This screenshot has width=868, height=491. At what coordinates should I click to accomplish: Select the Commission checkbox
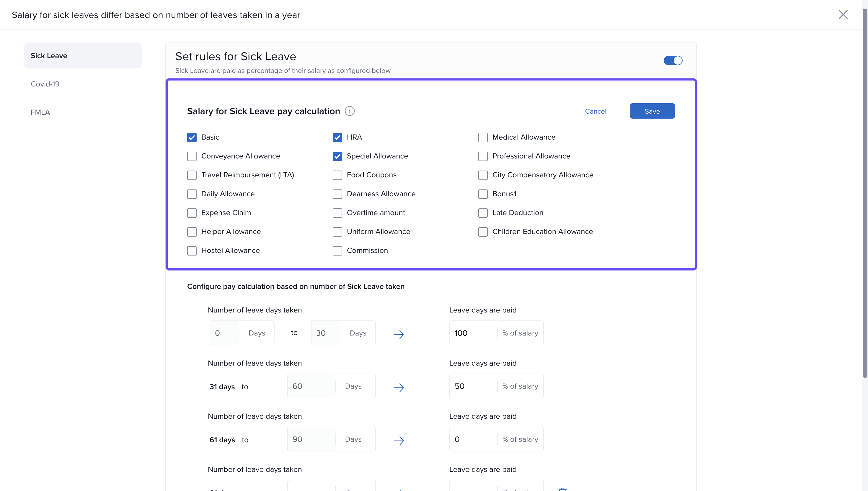point(337,251)
